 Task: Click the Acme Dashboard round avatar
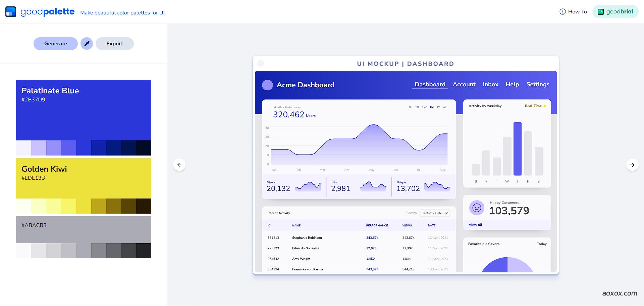tap(267, 85)
